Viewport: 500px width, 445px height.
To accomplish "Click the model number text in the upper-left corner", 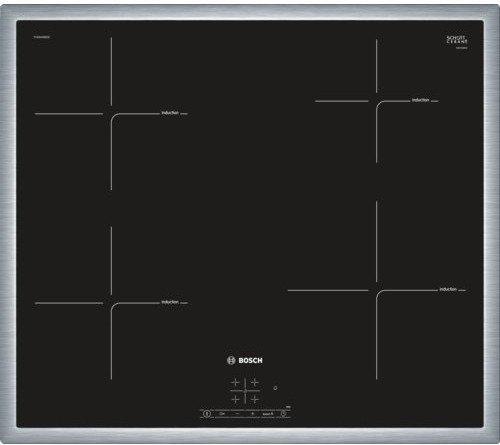I will coord(41,37).
